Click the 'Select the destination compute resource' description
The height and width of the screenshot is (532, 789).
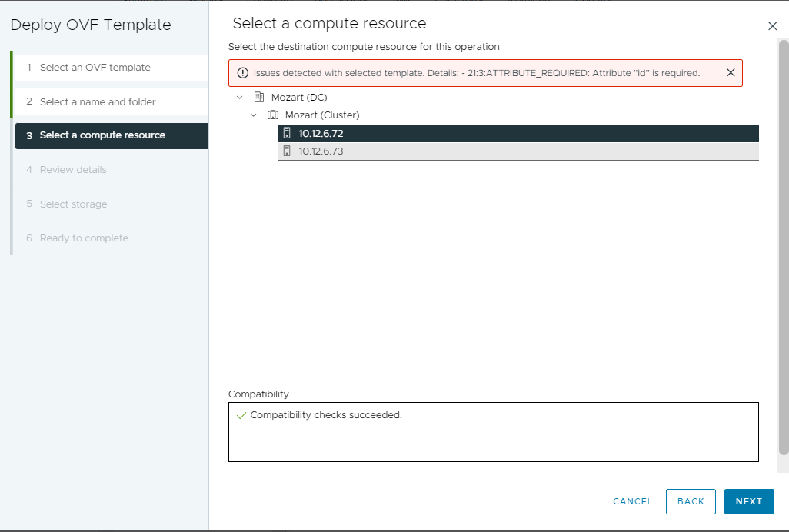pyautogui.click(x=364, y=47)
